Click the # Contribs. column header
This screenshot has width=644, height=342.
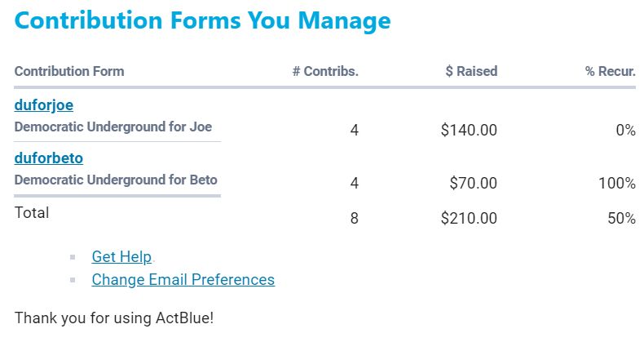click(x=325, y=71)
